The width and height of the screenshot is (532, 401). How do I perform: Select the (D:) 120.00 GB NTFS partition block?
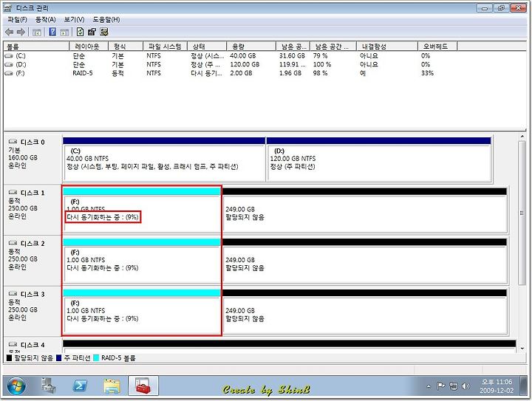[x=378, y=160]
